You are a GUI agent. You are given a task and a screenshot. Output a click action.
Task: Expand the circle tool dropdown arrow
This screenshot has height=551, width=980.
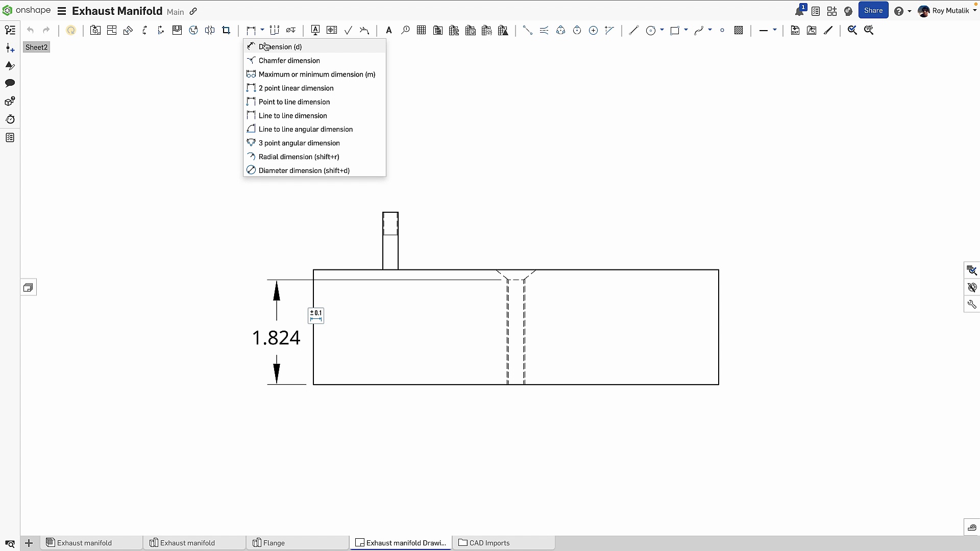[662, 30]
